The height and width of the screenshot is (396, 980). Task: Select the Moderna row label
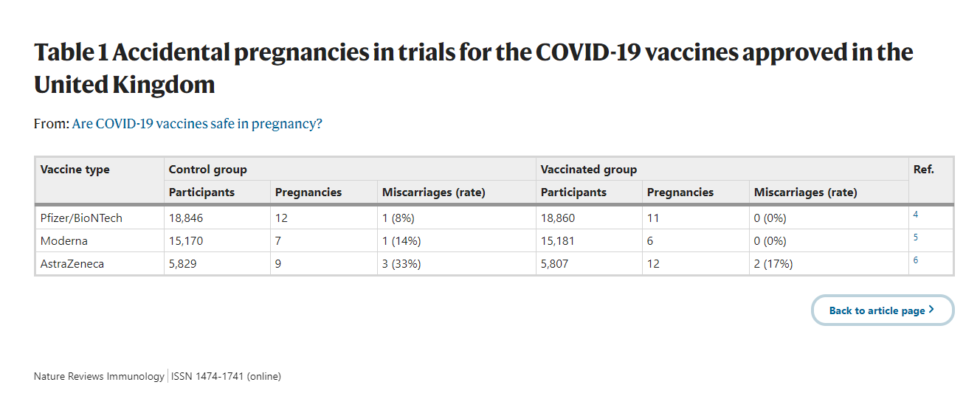(x=64, y=241)
